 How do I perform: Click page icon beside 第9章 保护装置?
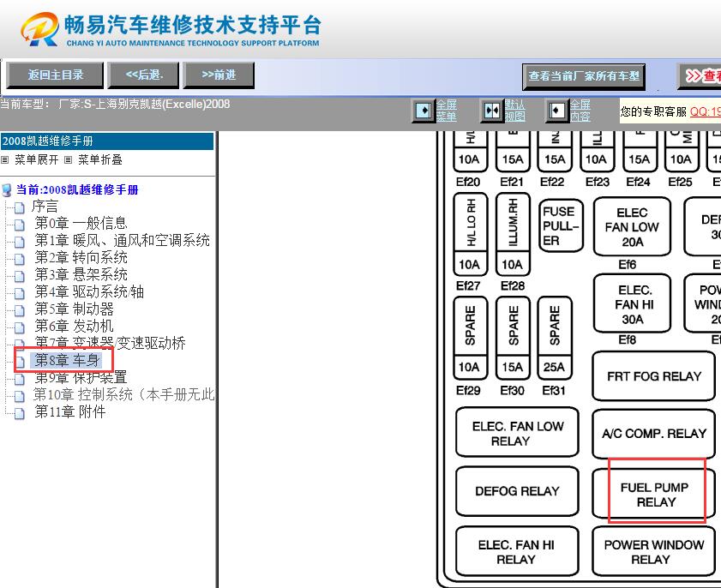(x=20, y=379)
